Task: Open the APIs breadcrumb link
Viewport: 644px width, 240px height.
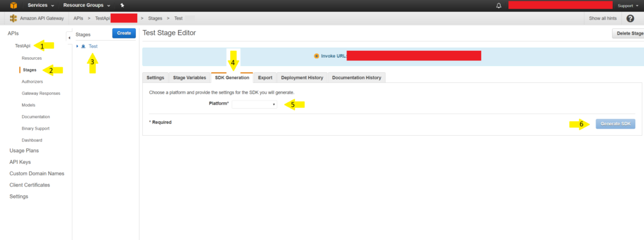Action: [78, 18]
